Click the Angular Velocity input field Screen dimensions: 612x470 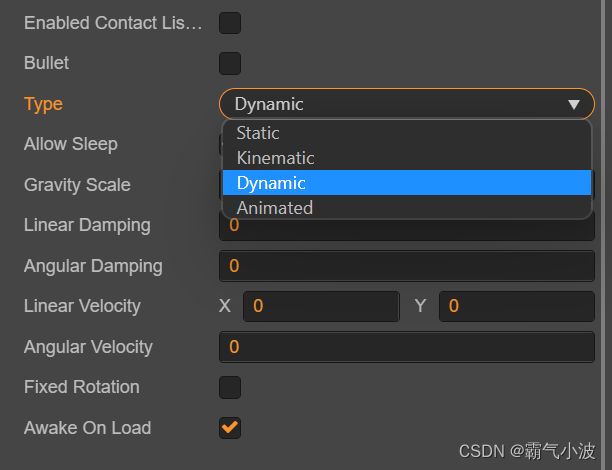[407, 347]
